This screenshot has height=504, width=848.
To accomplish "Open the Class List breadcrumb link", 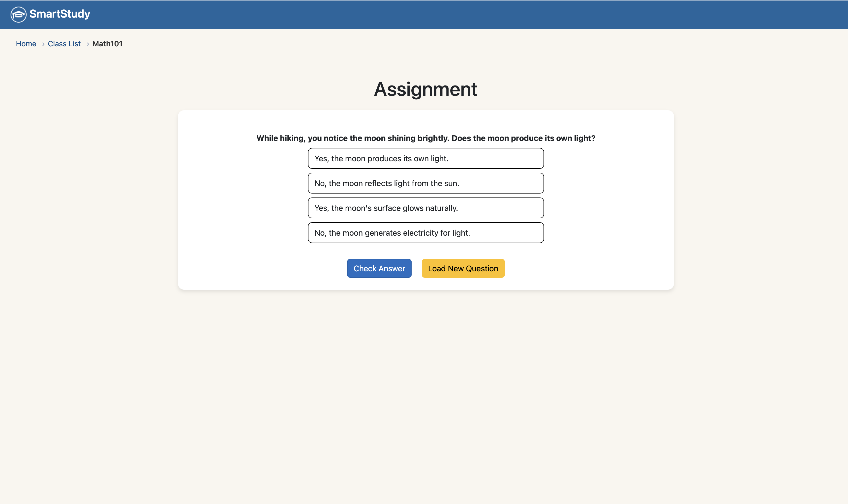I will click(64, 44).
